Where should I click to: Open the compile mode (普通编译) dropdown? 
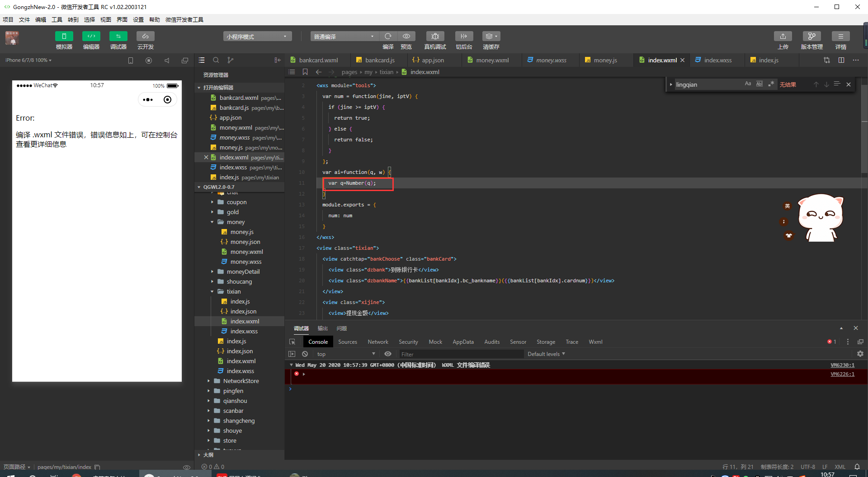coord(344,37)
